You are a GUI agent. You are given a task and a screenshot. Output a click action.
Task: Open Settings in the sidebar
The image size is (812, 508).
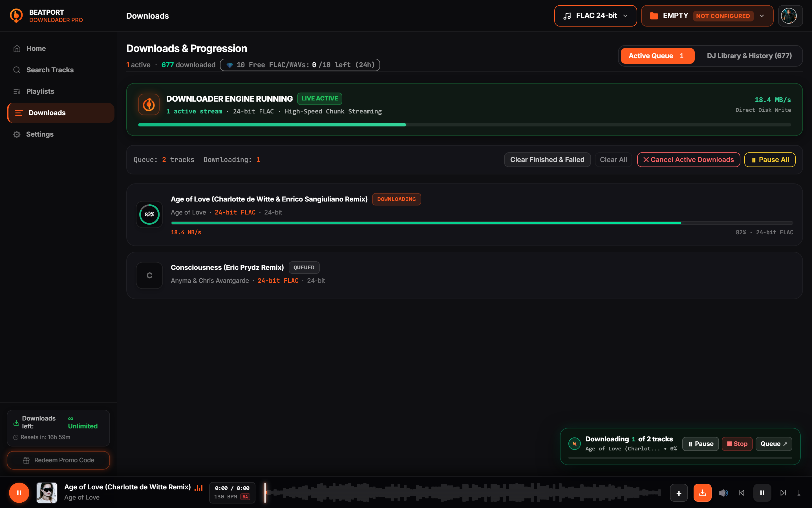click(60, 134)
